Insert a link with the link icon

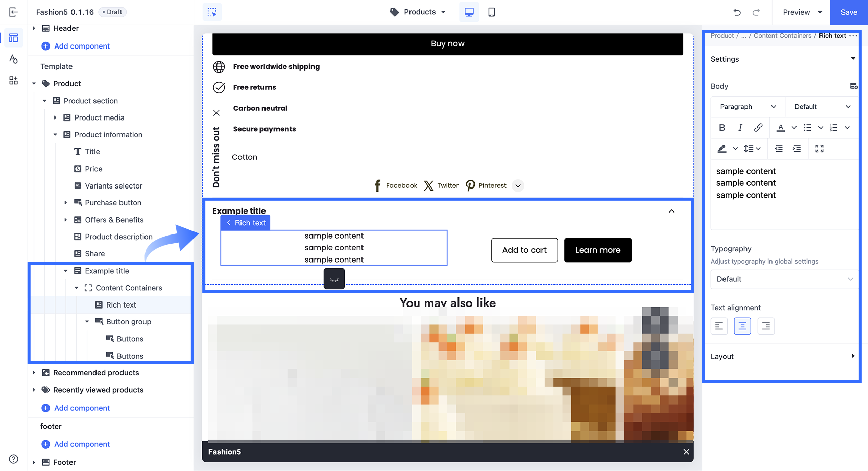(758, 128)
